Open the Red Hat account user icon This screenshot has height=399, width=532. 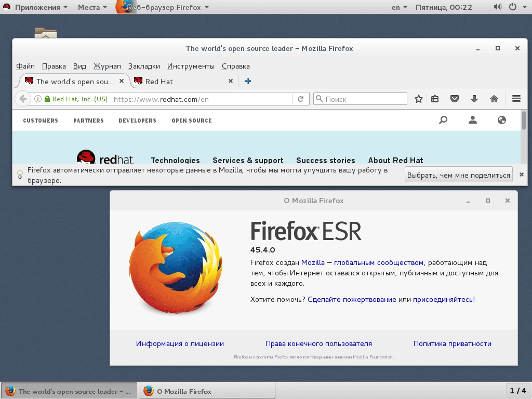pyautogui.click(x=473, y=120)
